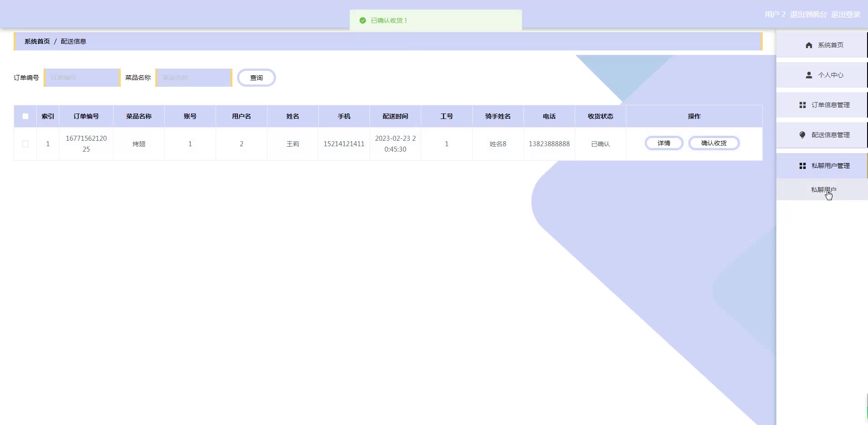Image resolution: width=868 pixels, height=425 pixels.
Task: Go to 系统首页 via breadcrumb
Action: 37,41
